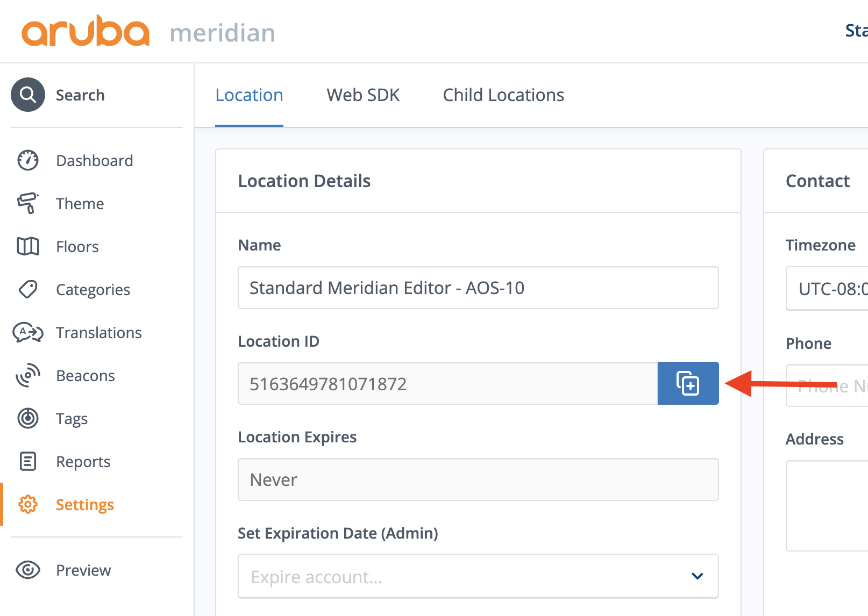Image resolution: width=868 pixels, height=616 pixels.
Task: Select the Tags sidebar label
Action: (72, 419)
